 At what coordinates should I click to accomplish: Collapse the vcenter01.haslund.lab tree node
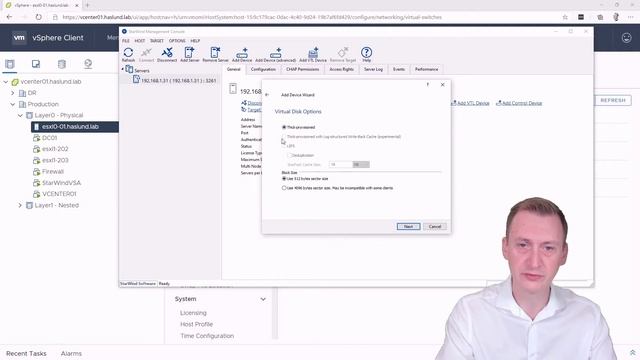click(6, 82)
